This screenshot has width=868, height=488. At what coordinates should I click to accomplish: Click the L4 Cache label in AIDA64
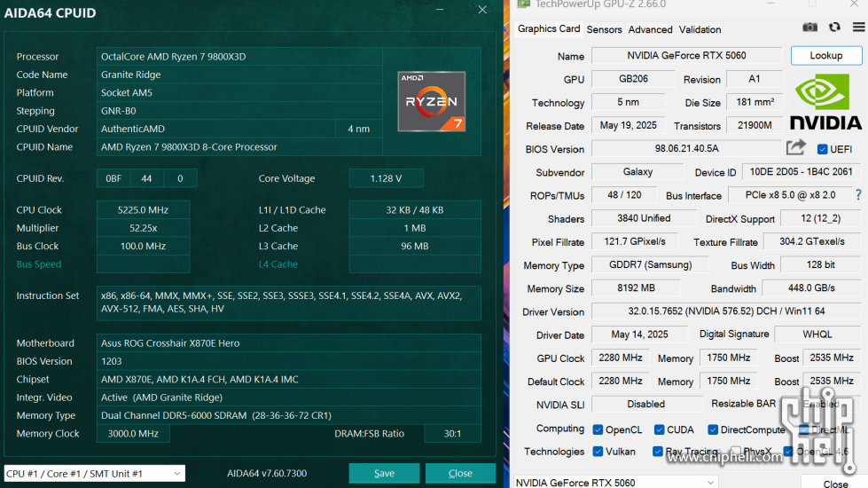click(278, 264)
